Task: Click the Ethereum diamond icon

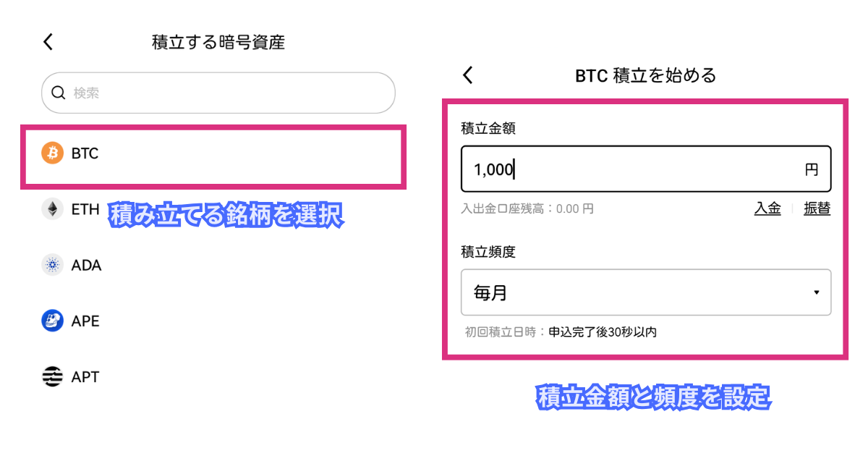Action: click(52, 210)
